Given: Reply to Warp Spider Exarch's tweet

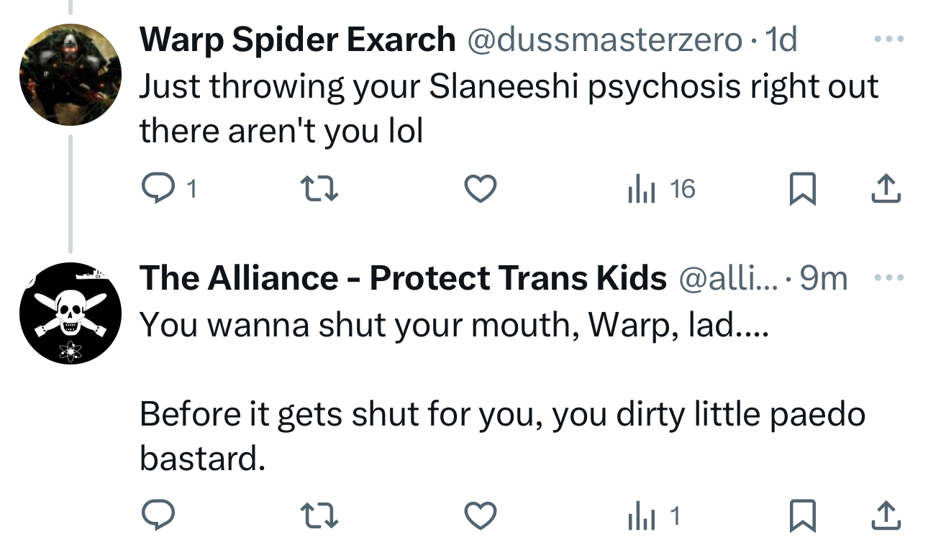Looking at the screenshot, I should click(x=153, y=189).
